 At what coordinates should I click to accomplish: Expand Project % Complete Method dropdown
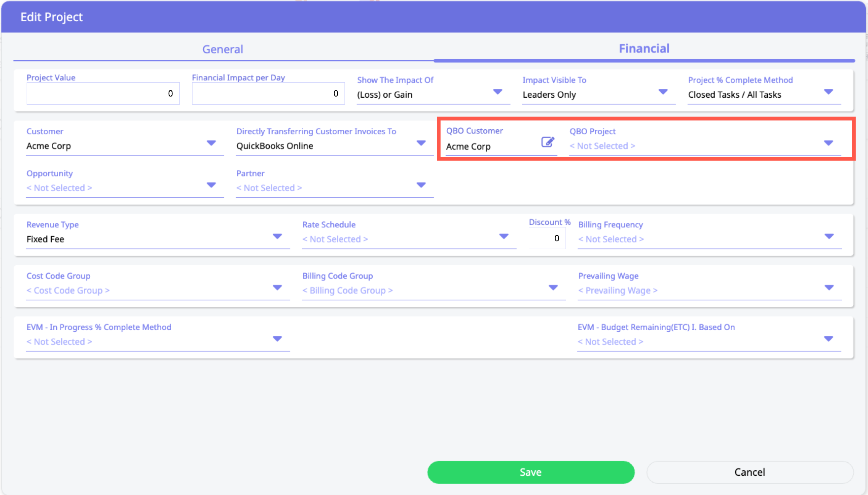pos(828,92)
